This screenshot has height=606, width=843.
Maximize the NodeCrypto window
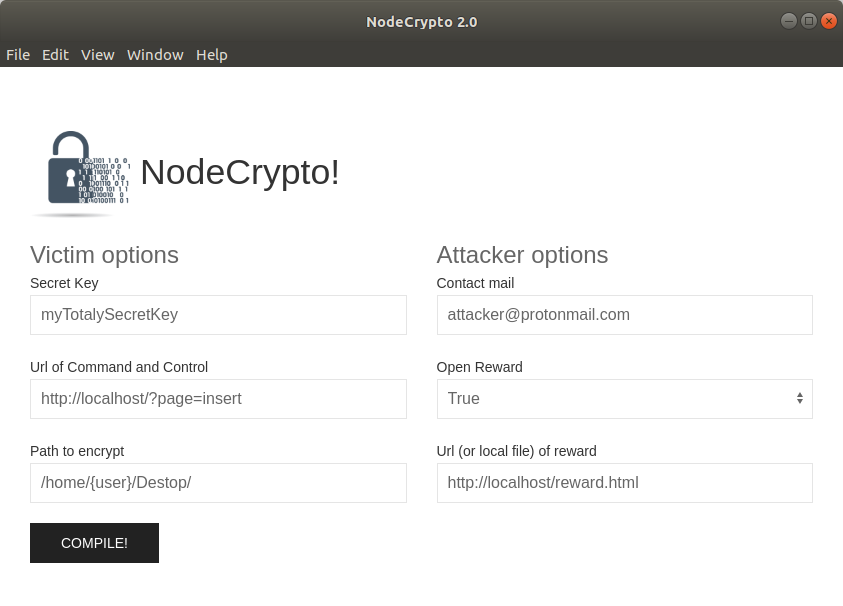point(809,21)
